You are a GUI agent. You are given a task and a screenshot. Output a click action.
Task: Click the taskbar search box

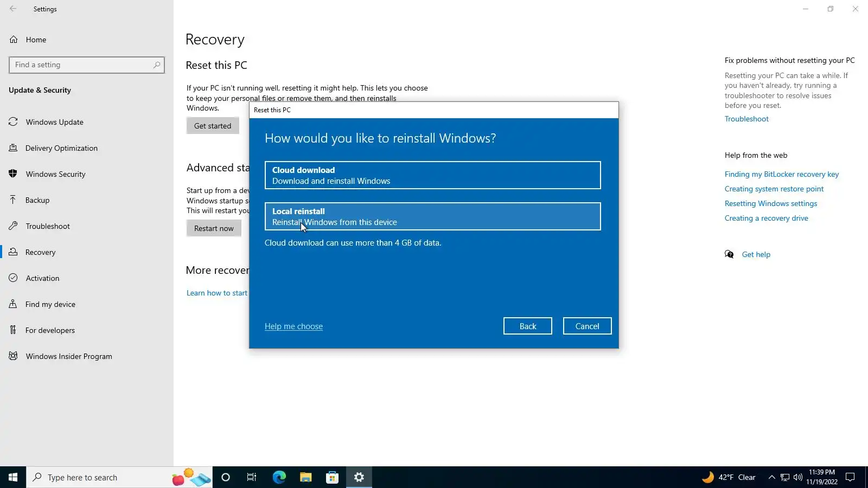(x=119, y=477)
